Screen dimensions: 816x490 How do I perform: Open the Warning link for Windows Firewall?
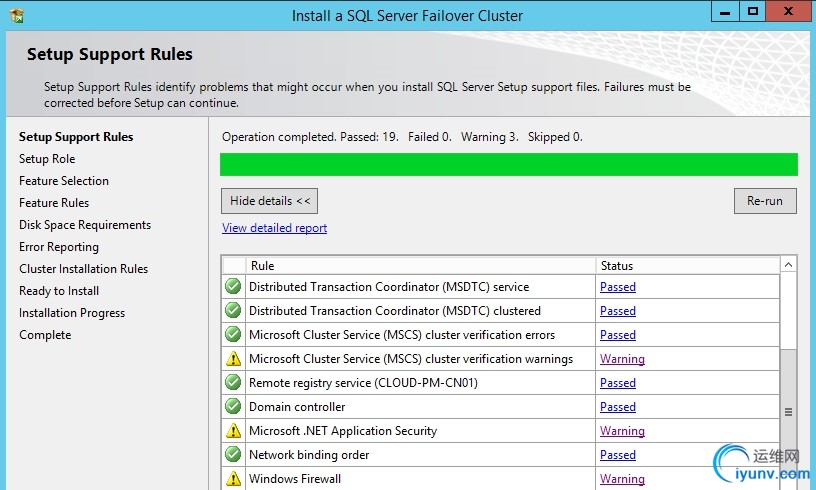[x=622, y=479]
